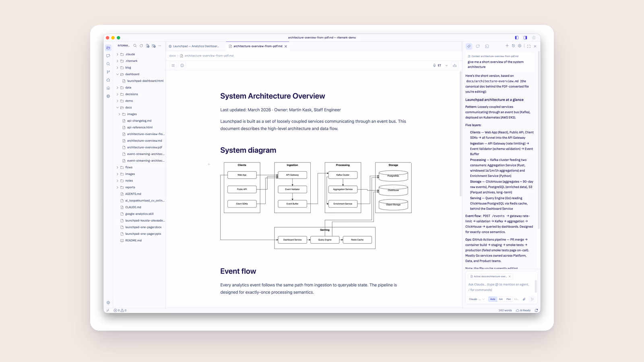Screen dimensions: 644x362
Task: Create a new file from explorer header
Action: pos(148,46)
